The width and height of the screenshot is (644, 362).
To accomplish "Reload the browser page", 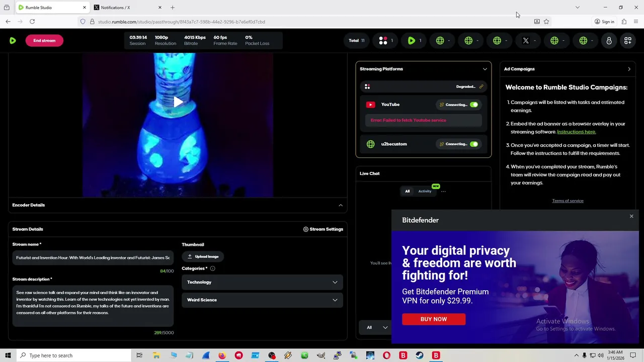I will point(32,22).
